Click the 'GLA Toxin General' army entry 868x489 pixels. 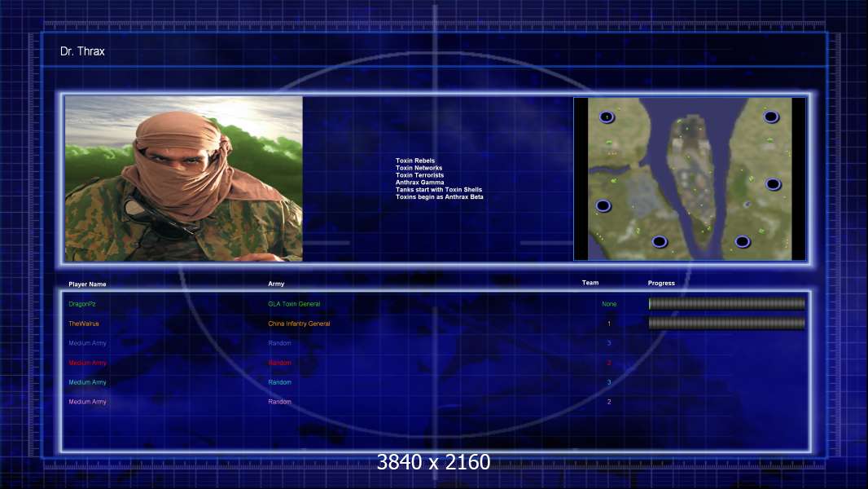coord(294,303)
